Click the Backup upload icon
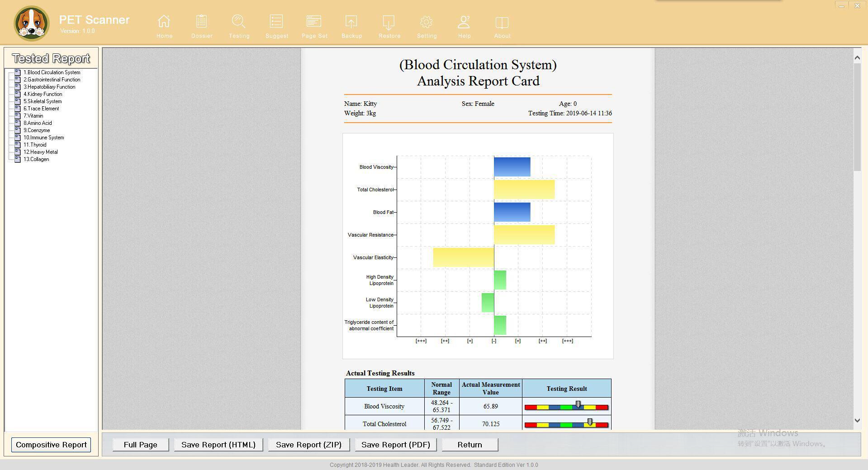Viewport: 868px width, 470px height. coord(351,22)
